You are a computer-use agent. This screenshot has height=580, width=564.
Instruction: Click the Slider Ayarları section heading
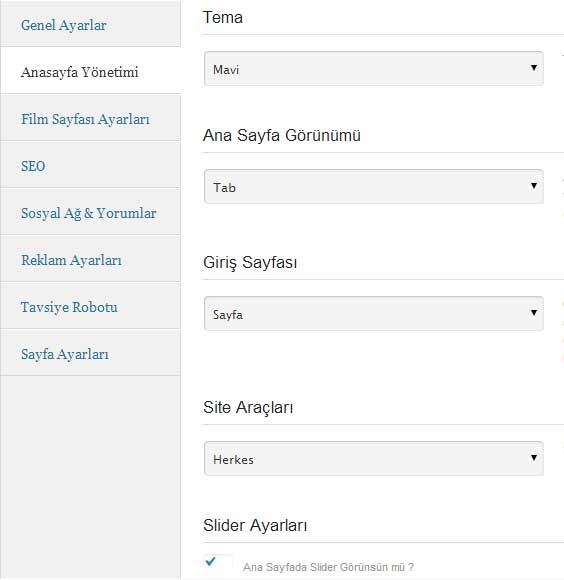pyautogui.click(x=255, y=526)
